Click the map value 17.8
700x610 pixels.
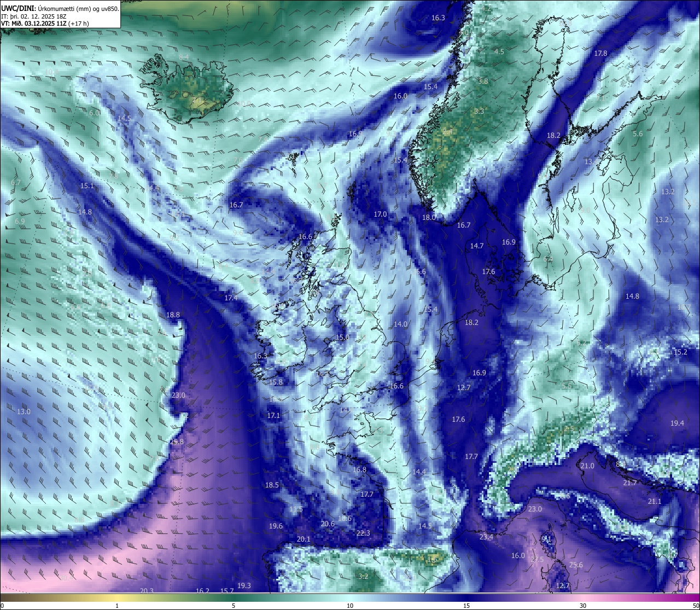(x=600, y=53)
